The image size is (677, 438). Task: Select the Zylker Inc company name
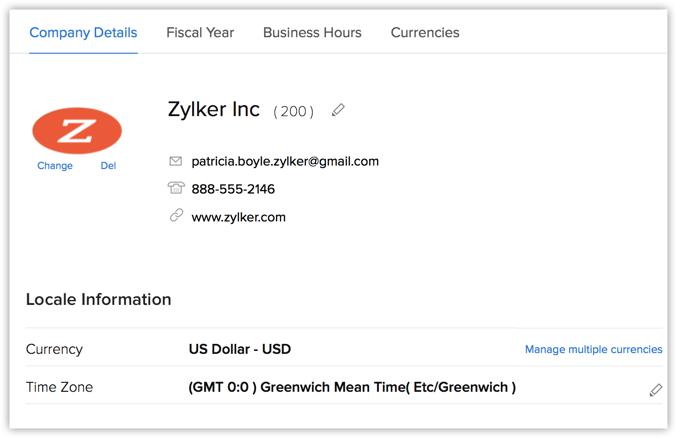[214, 109]
